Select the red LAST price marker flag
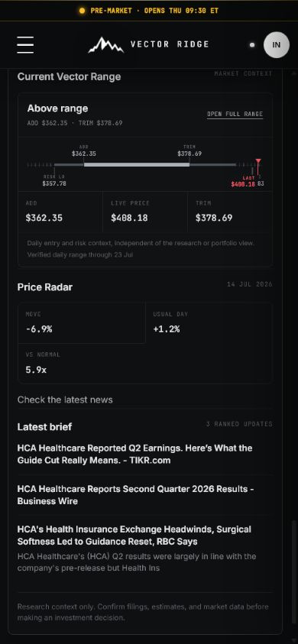Screen dimensions: 298x644 [x=258, y=161]
